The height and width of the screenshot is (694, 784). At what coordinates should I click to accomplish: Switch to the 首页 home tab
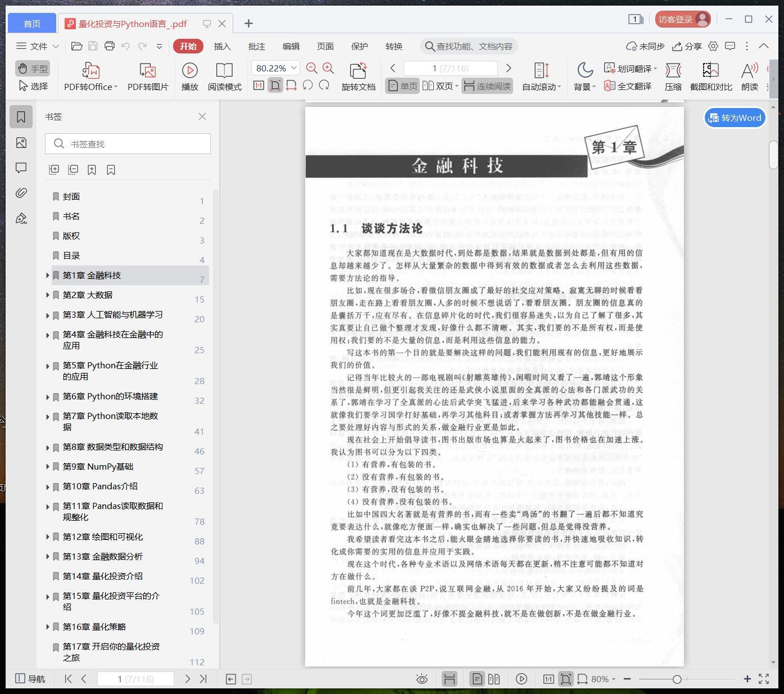click(x=32, y=23)
